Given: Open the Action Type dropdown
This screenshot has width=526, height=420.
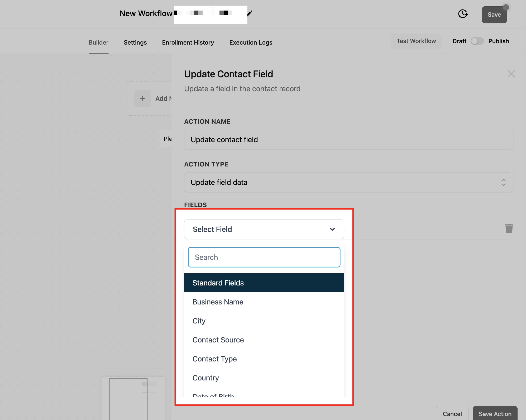Looking at the screenshot, I should tap(348, 182).
